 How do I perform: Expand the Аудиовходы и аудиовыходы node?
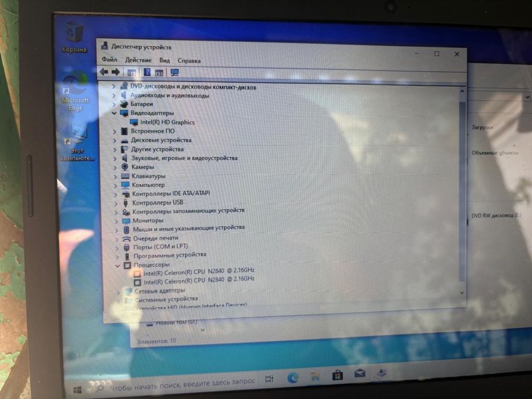[114, 95]
